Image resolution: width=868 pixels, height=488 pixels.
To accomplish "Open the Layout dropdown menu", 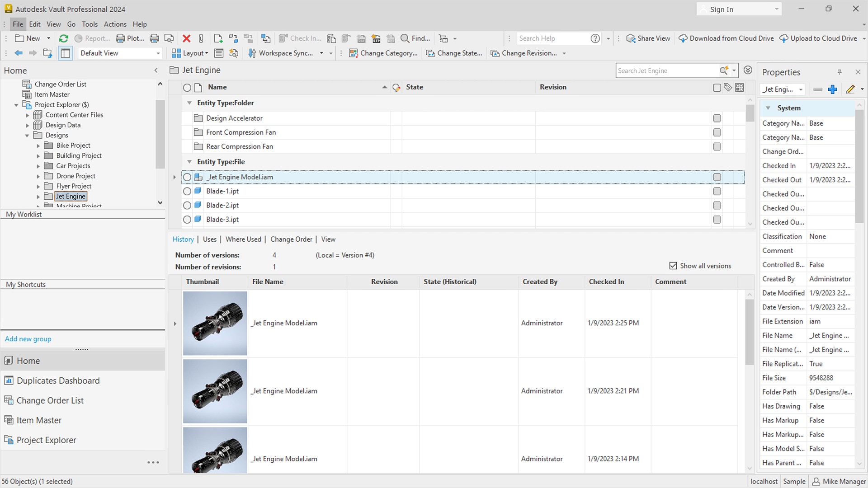I will click(x=206, y=53).
